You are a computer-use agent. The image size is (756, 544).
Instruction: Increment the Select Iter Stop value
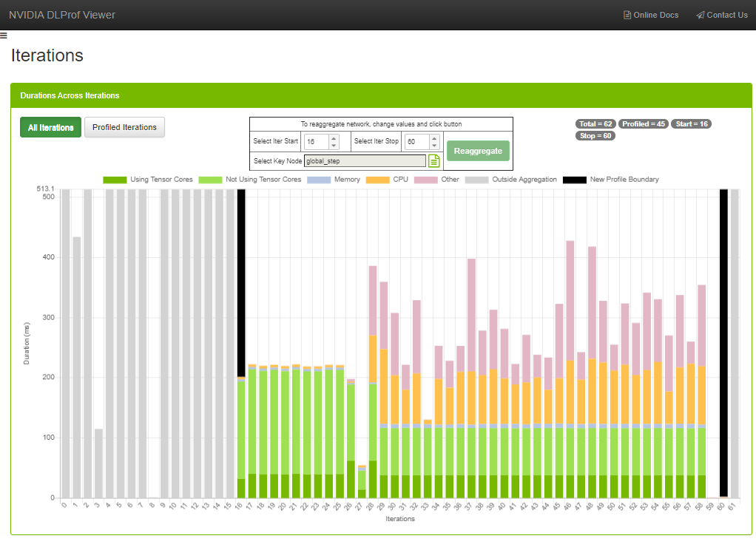[433, 137]
